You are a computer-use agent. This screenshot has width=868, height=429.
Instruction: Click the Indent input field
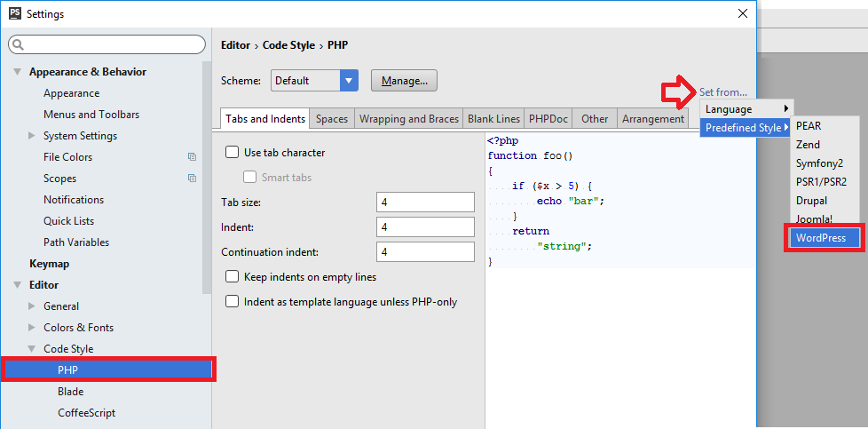point(425,227)
